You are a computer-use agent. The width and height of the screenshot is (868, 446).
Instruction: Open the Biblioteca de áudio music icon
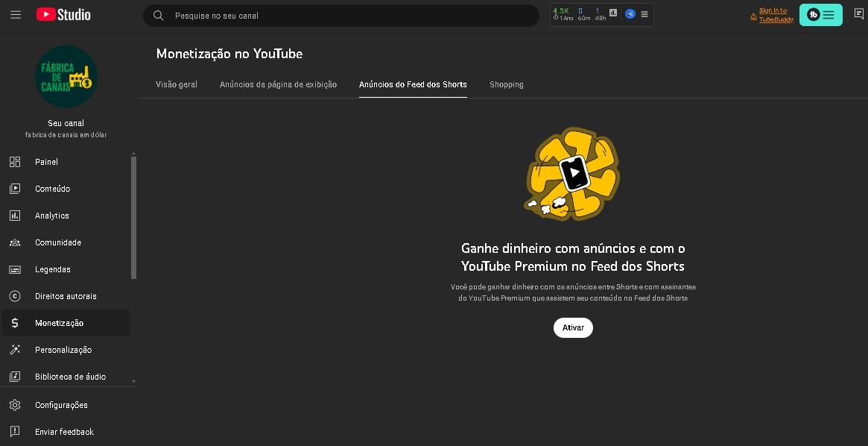pyautogui.click(x=15, y=377)
